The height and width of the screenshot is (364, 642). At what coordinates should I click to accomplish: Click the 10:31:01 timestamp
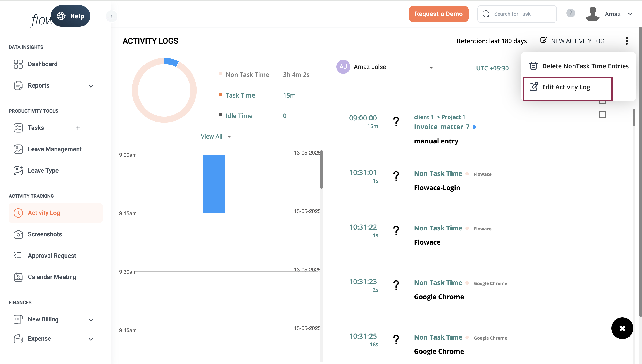363,172
